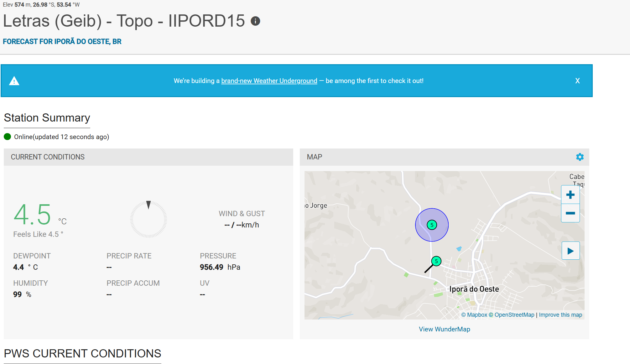Click the 4.5 °C temperature reading
Screen dimensions: 630x364
pos(33,215)
